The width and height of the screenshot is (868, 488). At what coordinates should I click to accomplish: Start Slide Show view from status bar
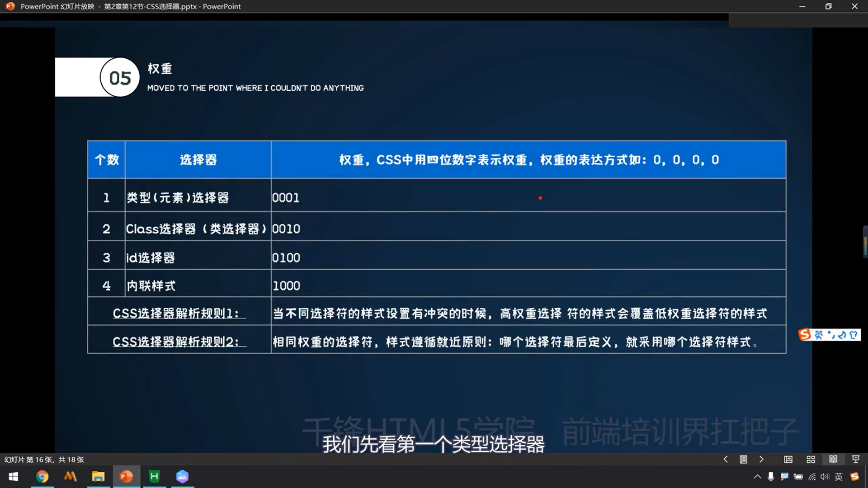(855, 460)
